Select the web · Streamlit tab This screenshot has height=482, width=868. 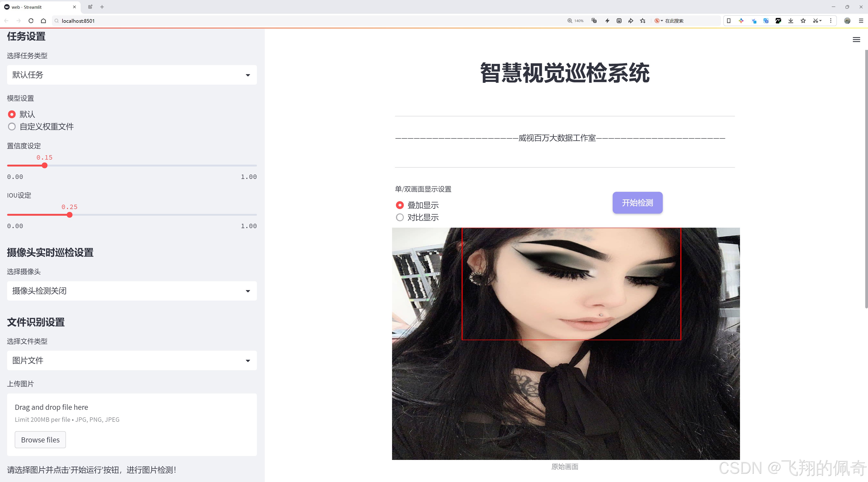click(40, 7)
